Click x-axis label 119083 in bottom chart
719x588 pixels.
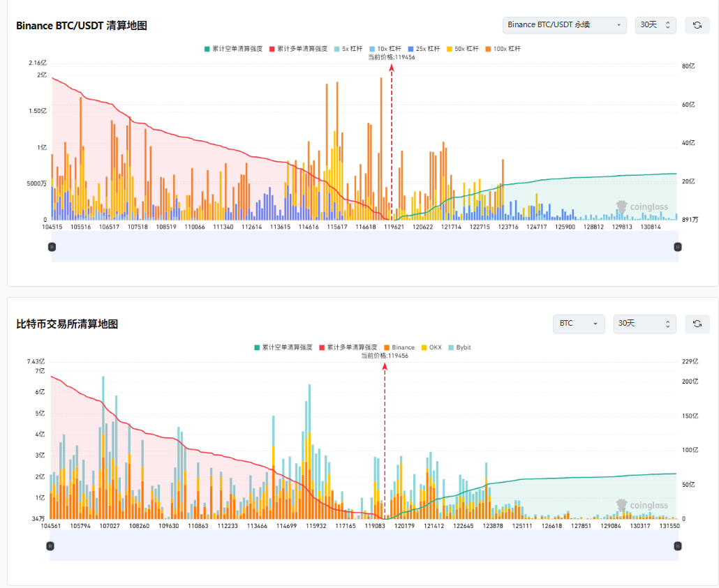[375, 526]
